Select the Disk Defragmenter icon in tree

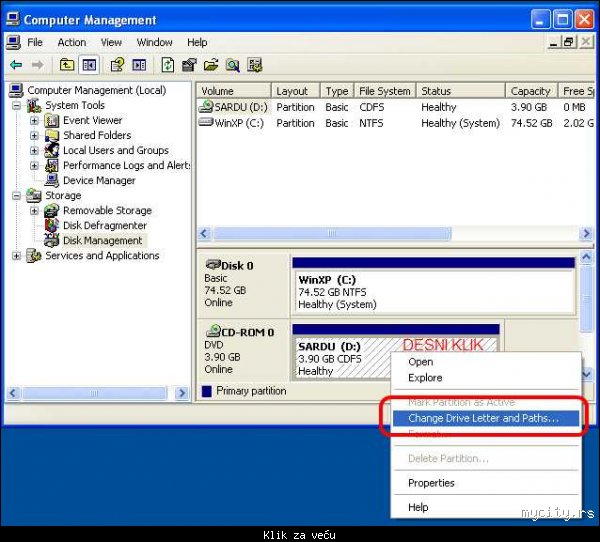pos(52,226)
